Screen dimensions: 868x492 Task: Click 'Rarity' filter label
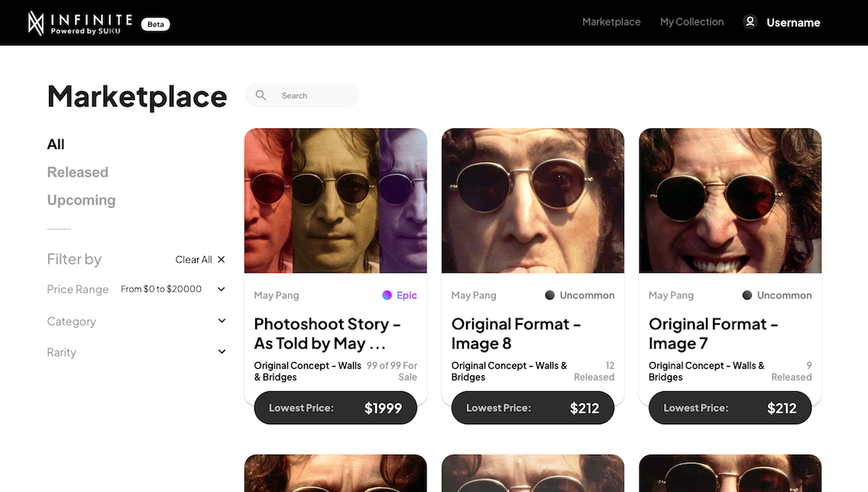[x=61, y=352]
